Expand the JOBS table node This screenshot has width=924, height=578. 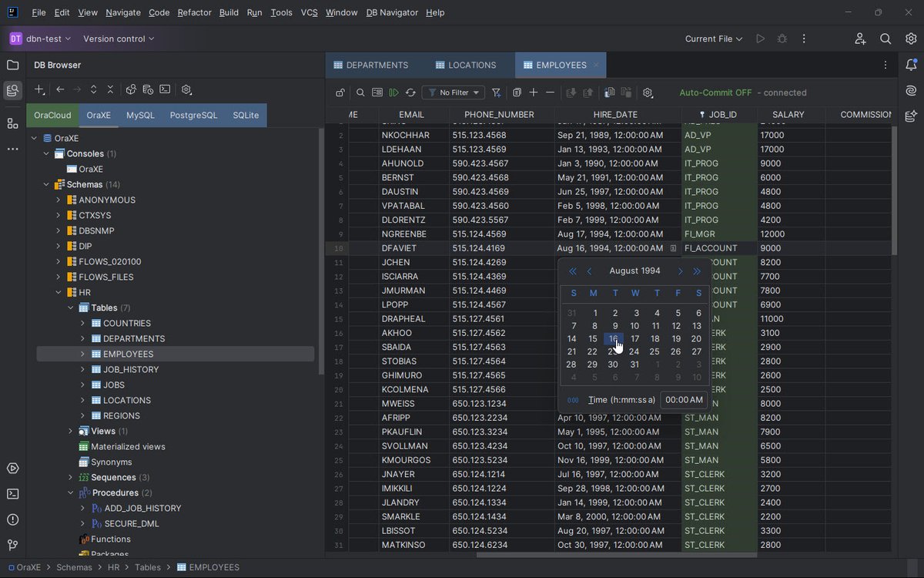tap(83, 385)
